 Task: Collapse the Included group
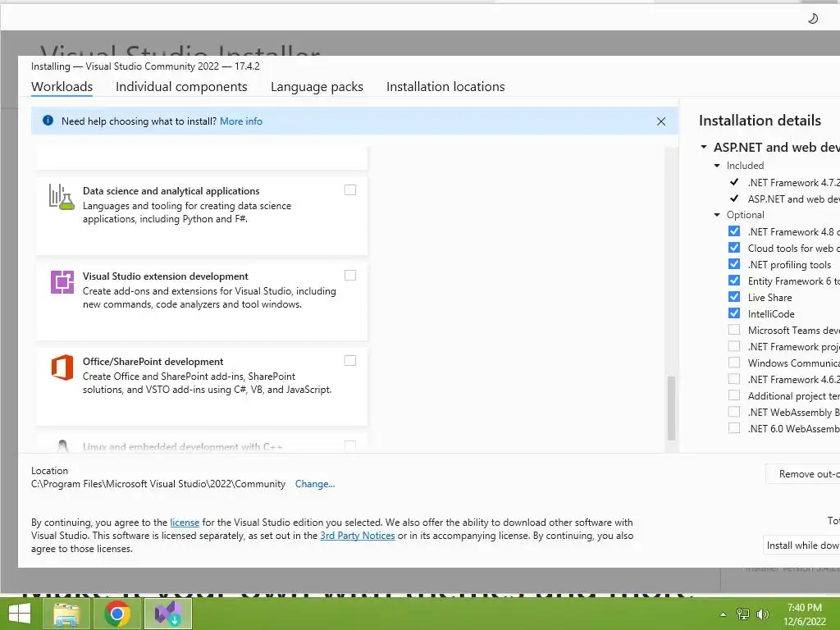(717, 166)
